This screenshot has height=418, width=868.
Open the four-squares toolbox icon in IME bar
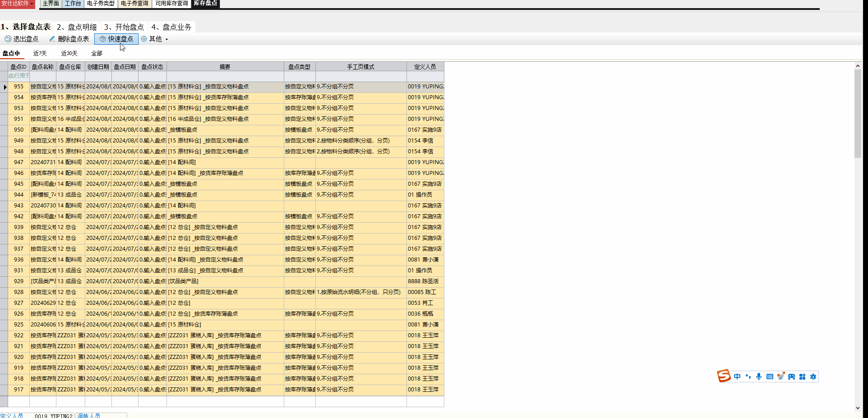pyautogui.click(x=802, y=377)
